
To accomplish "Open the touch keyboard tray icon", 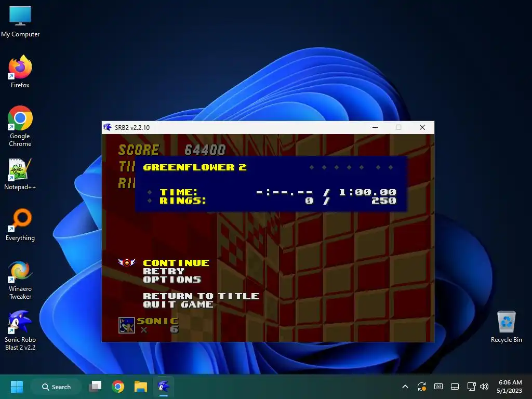I will coord(438,387).
